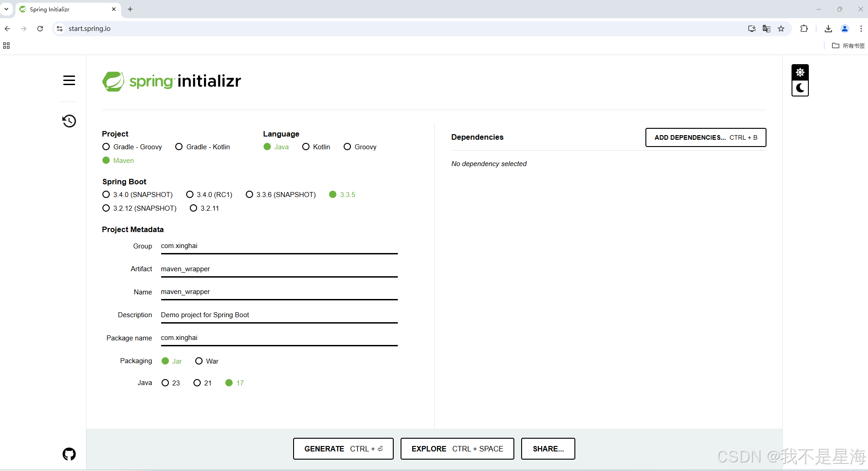868x471 pixels.
Task: Open the tab search dropdown arrow
Action: coord(6,9)
